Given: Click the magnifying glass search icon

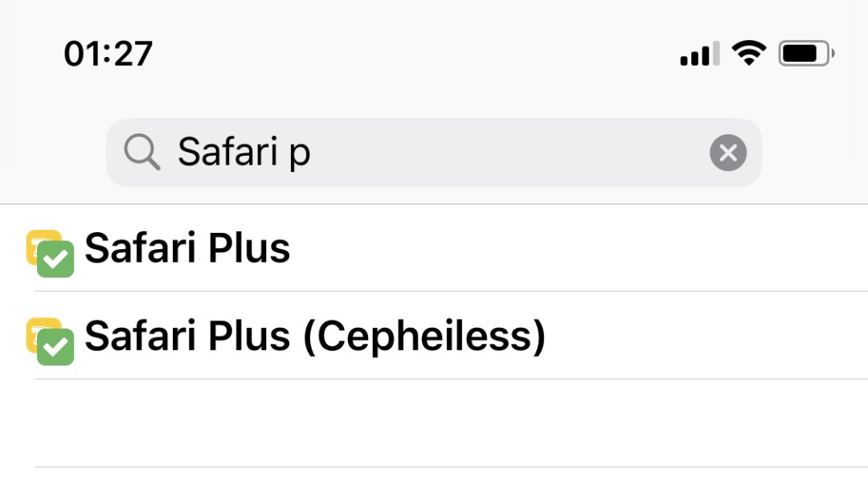Looking at the screenshot, I should [x=142, y=152].
